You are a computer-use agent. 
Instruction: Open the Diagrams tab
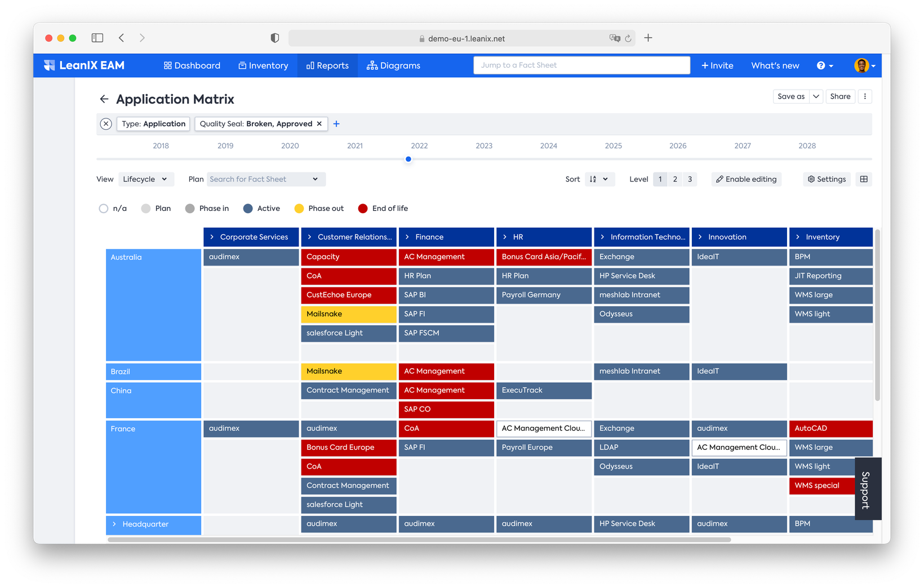(393, 65)
